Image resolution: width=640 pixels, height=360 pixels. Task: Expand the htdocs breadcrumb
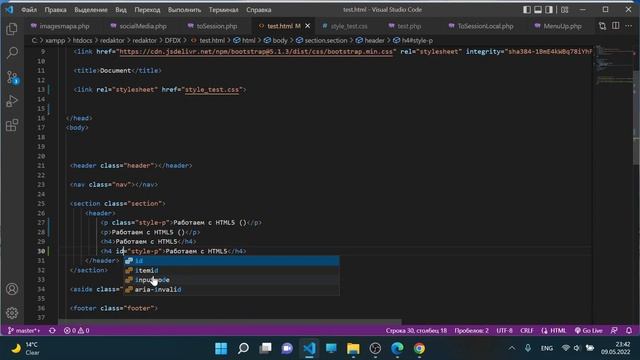click(83, 40)
